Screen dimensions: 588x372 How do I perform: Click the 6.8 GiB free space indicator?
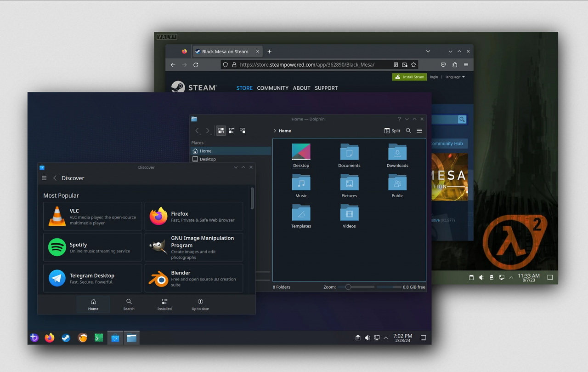tap(401, 287)
